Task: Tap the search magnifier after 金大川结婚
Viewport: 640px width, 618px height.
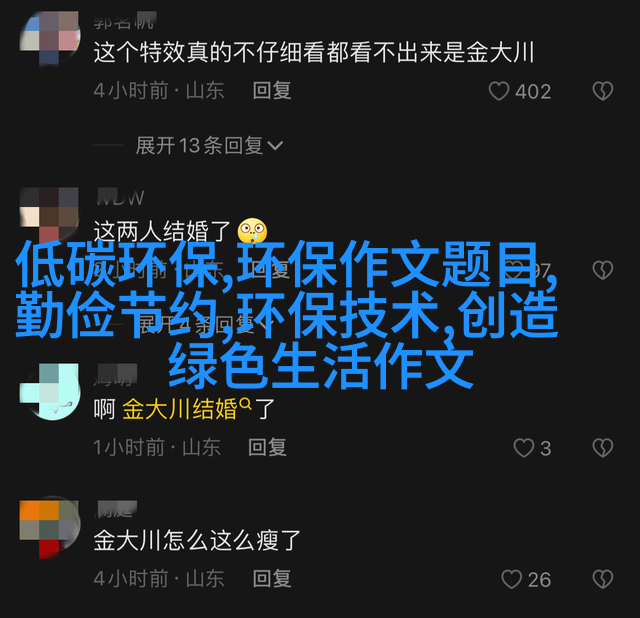Action: 246,404
